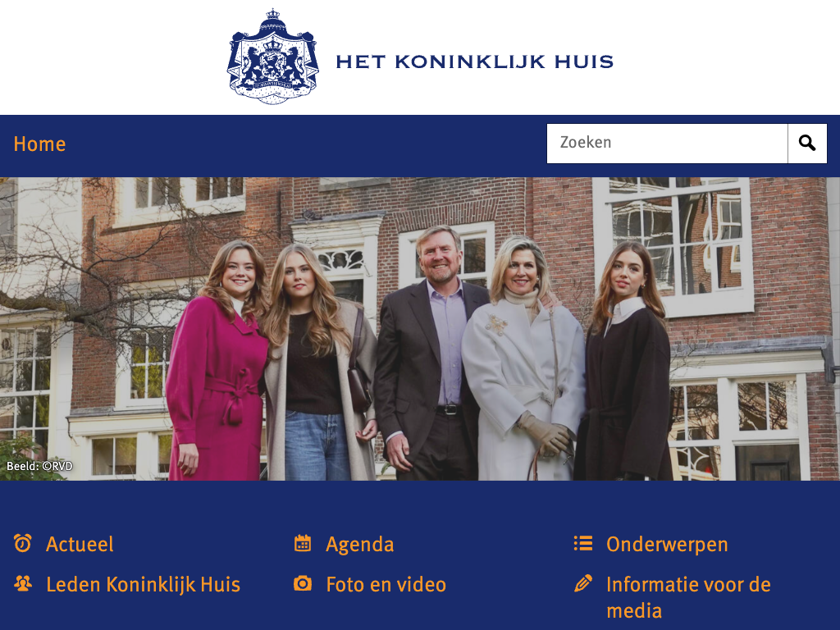Click the list icon beside Onderwerpen
The image size is (840, 630).
tap(583, 543)
